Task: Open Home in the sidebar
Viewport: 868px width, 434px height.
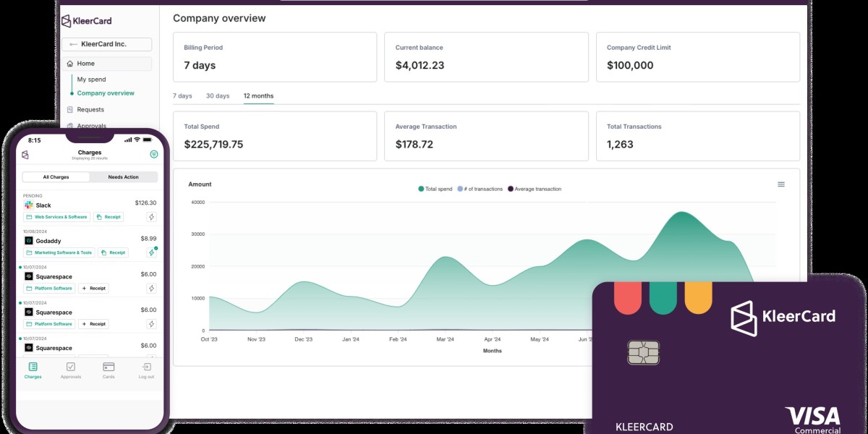Action: point(106,64)
